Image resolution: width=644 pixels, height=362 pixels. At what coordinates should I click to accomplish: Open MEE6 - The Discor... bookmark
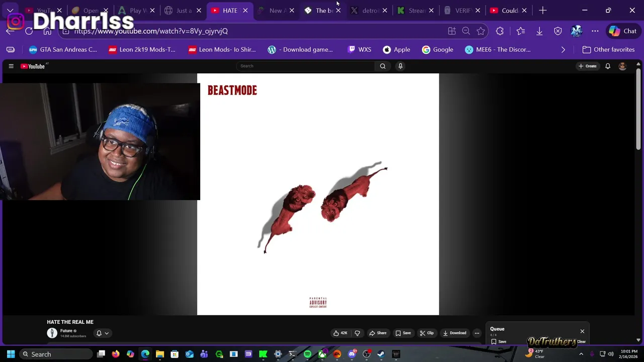click(x=498, y=49)
